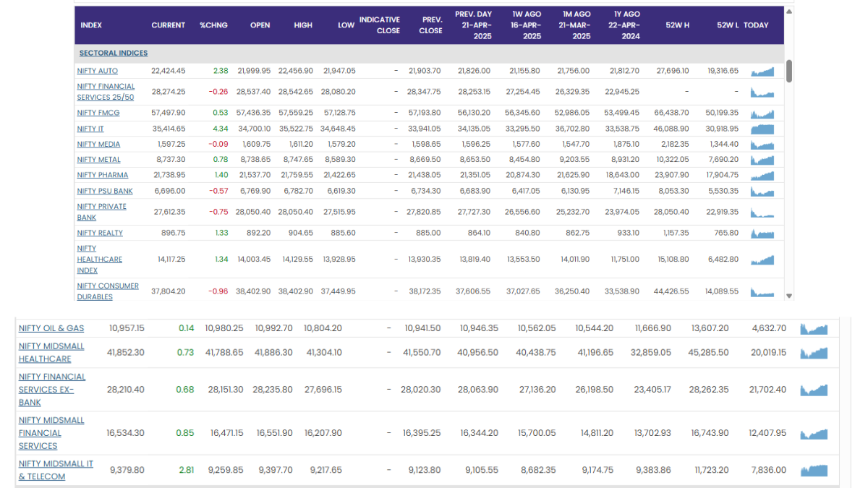Open the NIFTY FINANCIAL SERVICES 25/50 link

(106, 92)
